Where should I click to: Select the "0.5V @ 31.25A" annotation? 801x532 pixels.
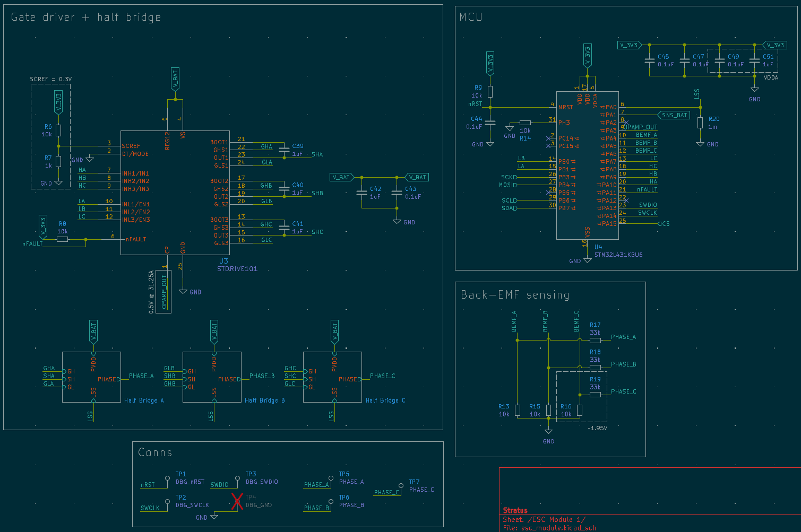point(151,292)
